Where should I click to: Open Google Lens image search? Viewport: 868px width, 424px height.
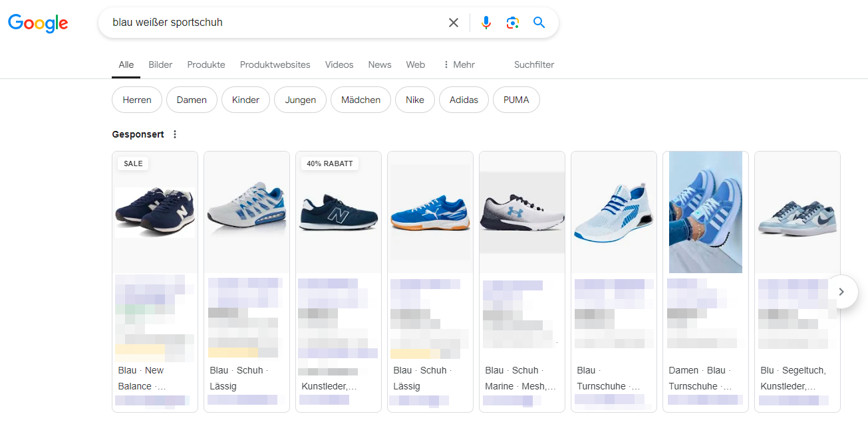pos(512,22)
